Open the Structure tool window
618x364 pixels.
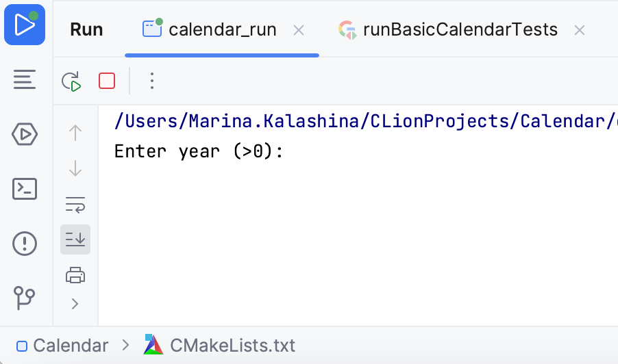(25, 80)
